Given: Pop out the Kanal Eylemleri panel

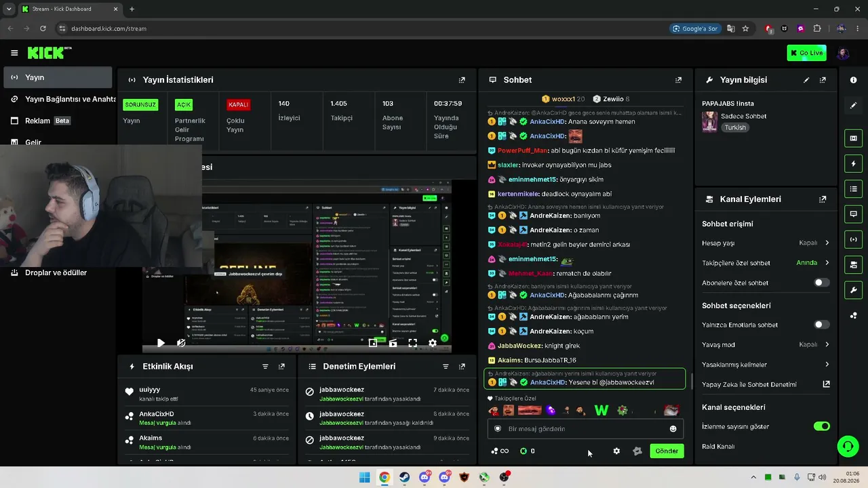Looking at the screenshot, I should pos(823,199).
